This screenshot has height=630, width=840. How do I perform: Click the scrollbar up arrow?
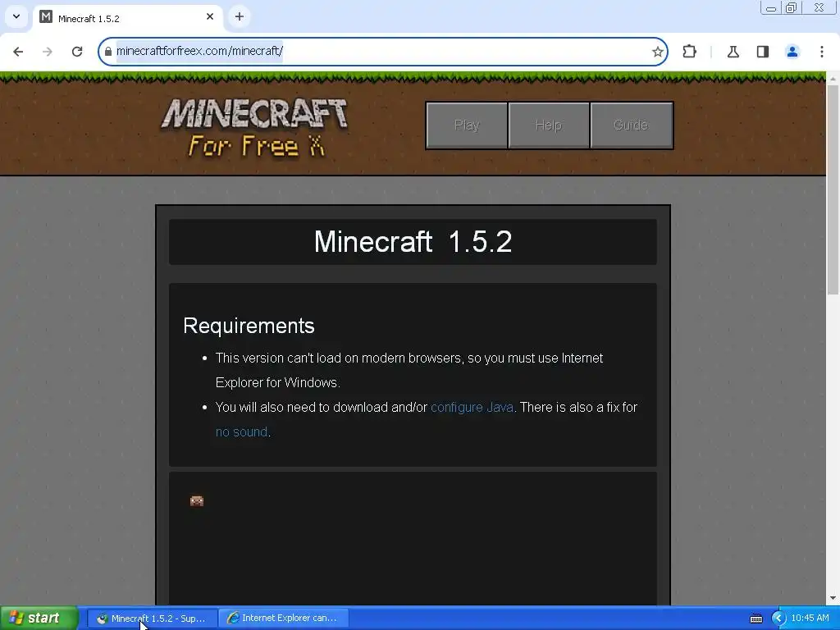pyautogui.click(x=833, y=79)
